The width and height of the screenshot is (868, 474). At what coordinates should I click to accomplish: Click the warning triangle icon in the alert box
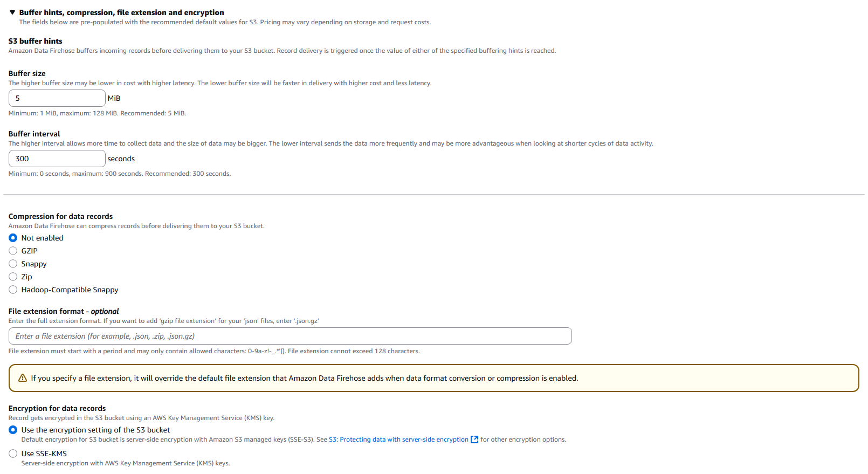[23, 378]
